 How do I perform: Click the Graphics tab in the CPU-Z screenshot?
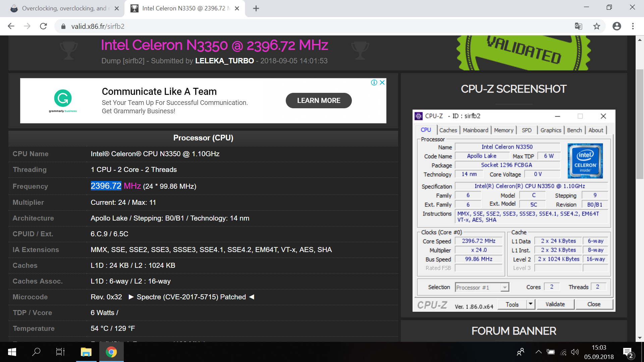[x=551, y=130]
